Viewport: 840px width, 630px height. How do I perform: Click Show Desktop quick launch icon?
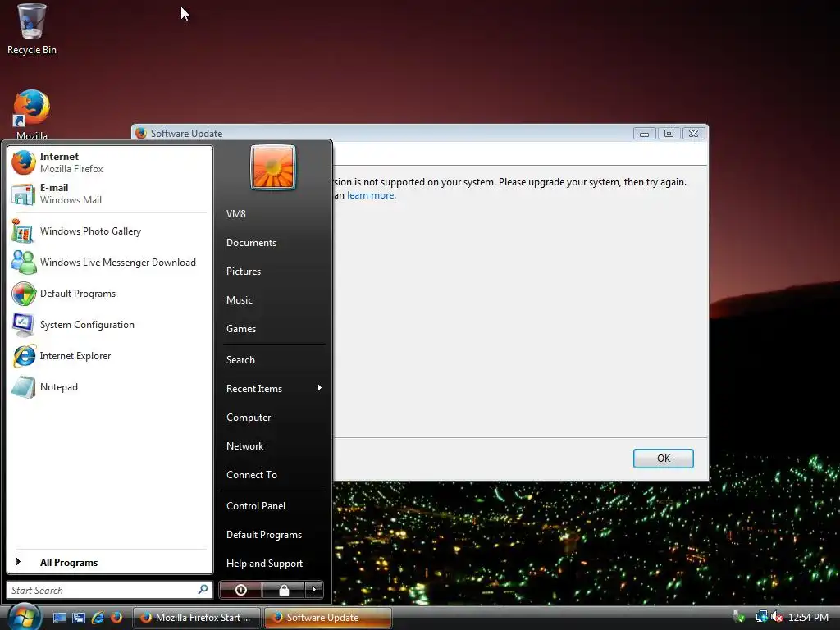pyautogui.click(x=59, y=618)
